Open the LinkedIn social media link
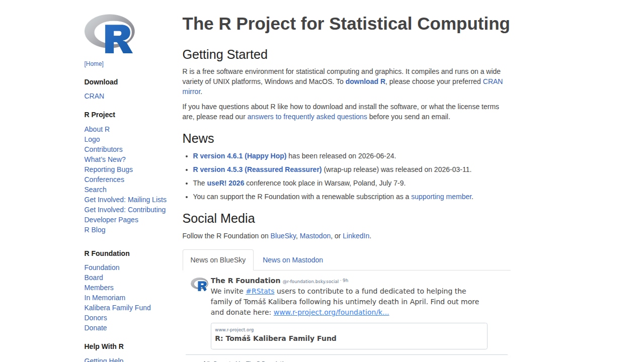Viewport: 644px width, 362px height. (x=356, y=236)
